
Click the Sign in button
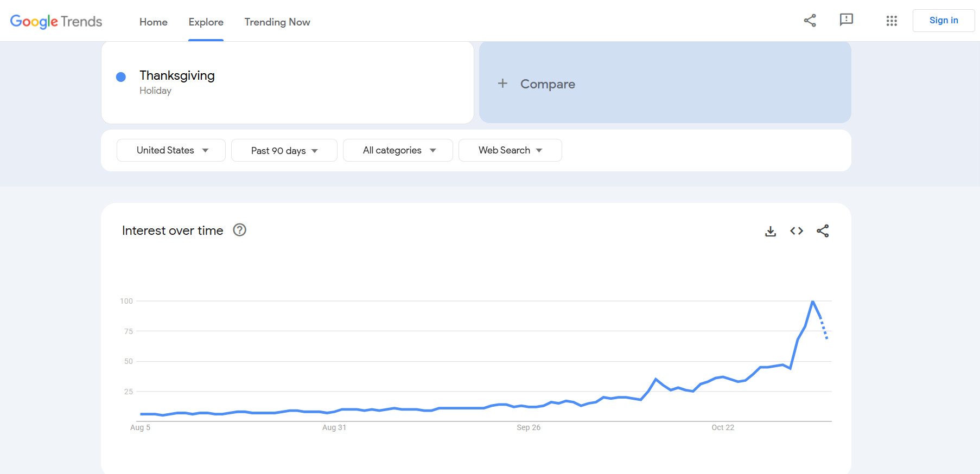point(944,21)
